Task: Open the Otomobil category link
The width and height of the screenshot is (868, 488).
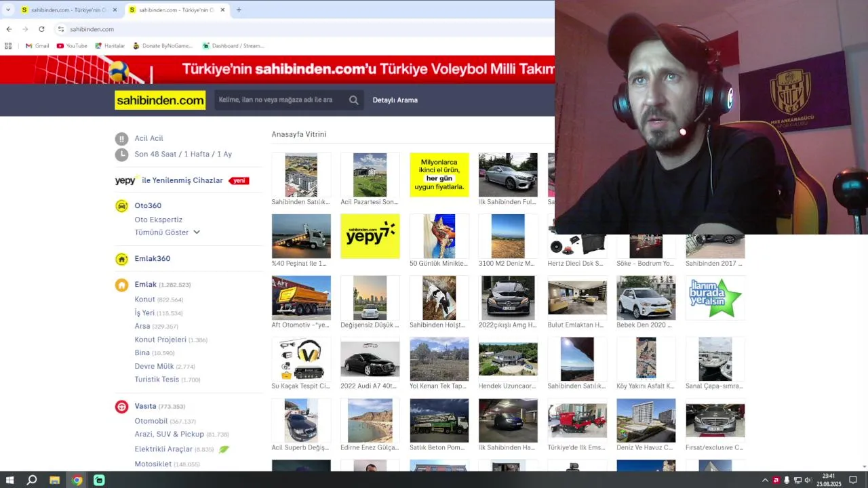Action: 151,422
